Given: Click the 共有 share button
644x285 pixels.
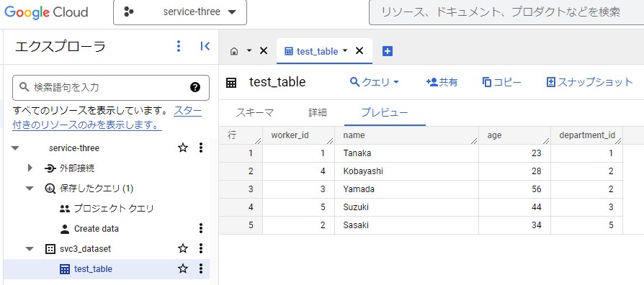Looking at the screenshot, I should (442, 82).
